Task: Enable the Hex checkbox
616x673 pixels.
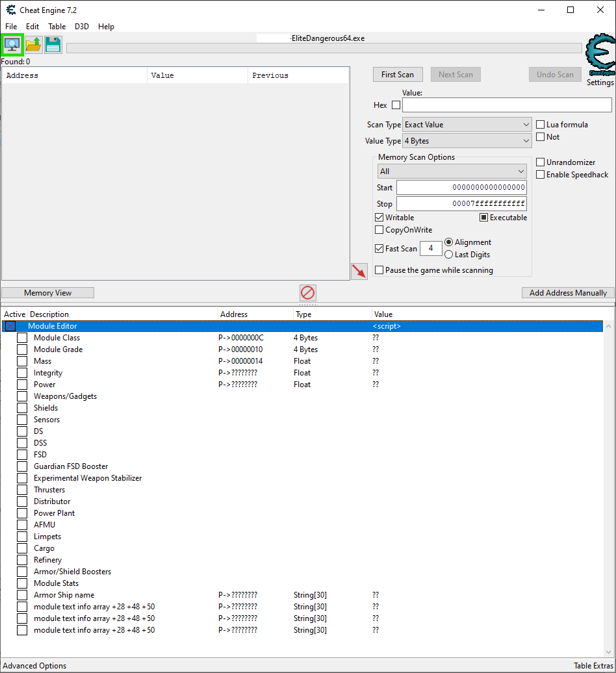Action: pos(396,105)
